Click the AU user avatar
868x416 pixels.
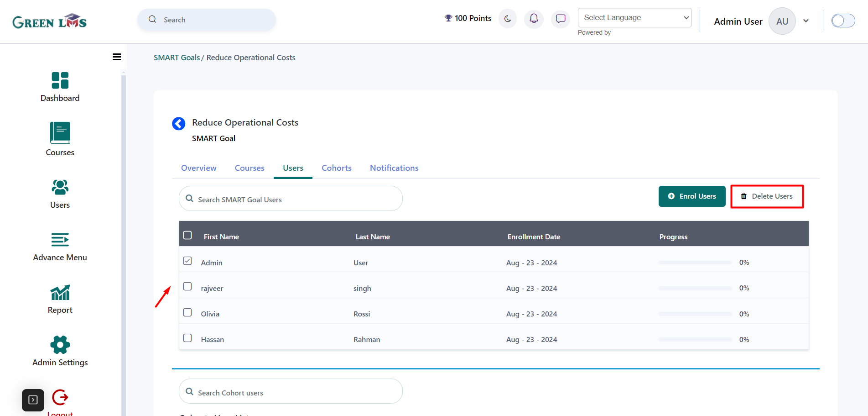(x=782, y=21)
